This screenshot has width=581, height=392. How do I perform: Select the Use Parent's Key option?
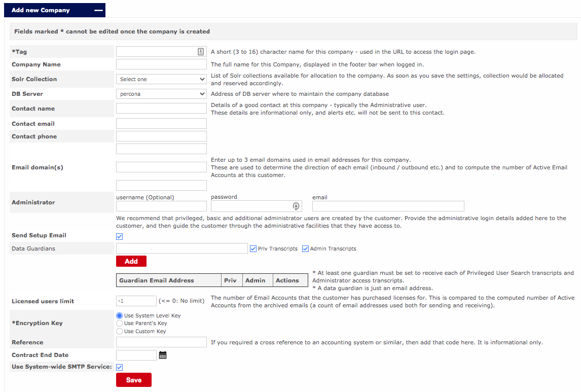[120, 323]
